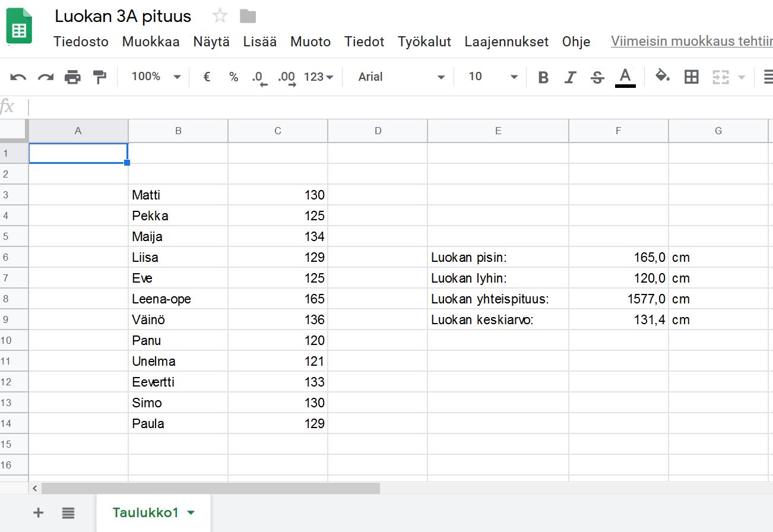The height and width of the screenshot is (532, 773).
Task: Open the fill color bucket tool
Action: point(662,76)
